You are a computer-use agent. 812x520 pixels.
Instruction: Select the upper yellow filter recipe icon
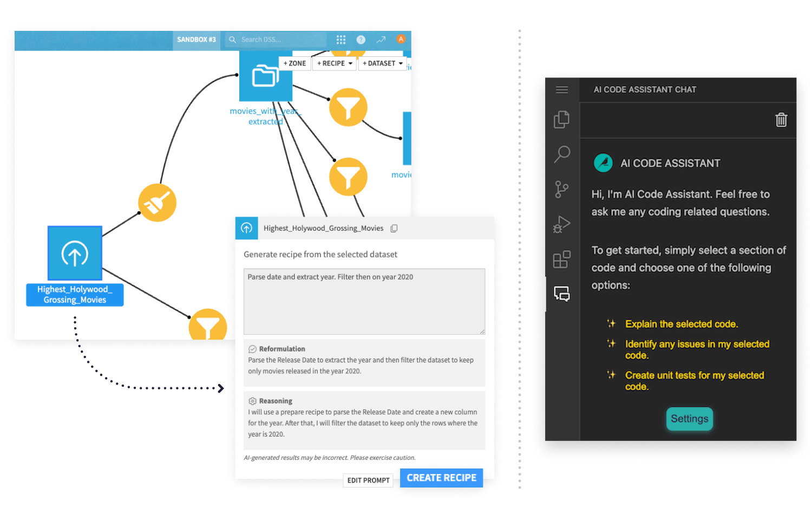point(348,107)
